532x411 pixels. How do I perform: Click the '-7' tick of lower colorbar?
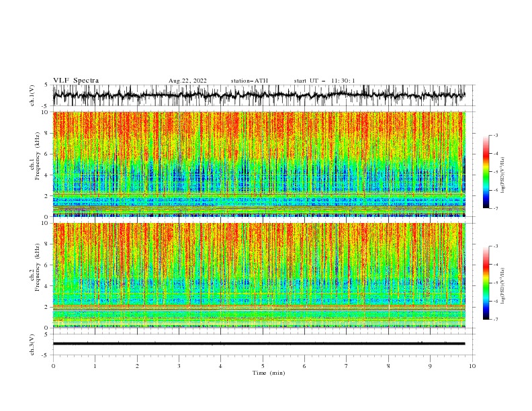click(495, 320)
